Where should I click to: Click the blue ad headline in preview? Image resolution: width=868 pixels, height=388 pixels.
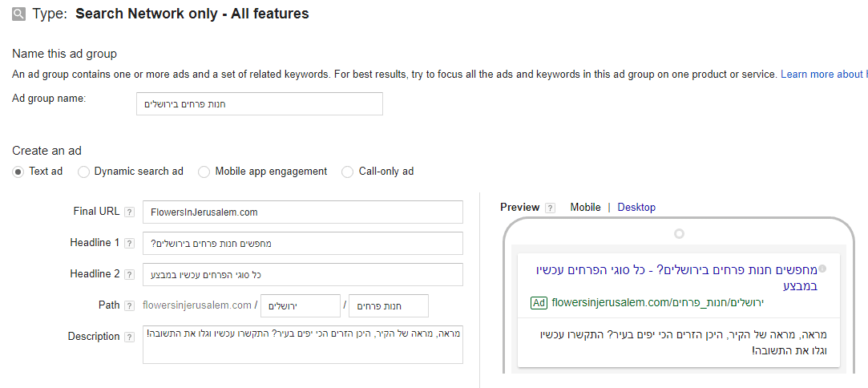(676, 278)
